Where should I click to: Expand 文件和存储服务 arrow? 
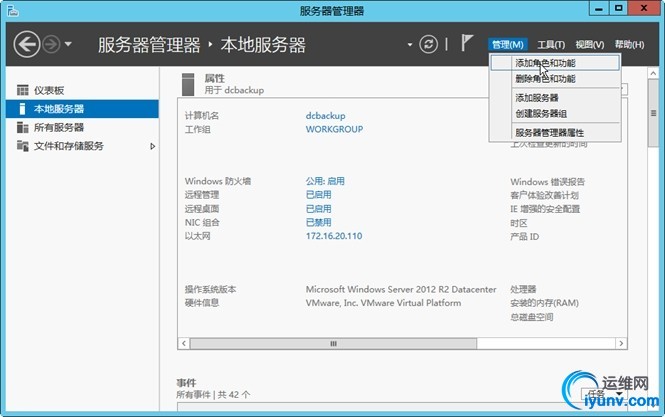153,146
